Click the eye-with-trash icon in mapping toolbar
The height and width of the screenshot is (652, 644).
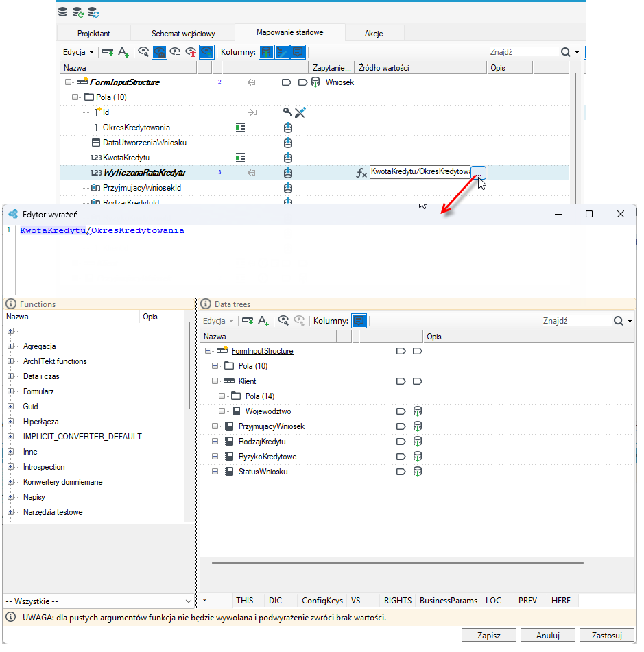191,52
